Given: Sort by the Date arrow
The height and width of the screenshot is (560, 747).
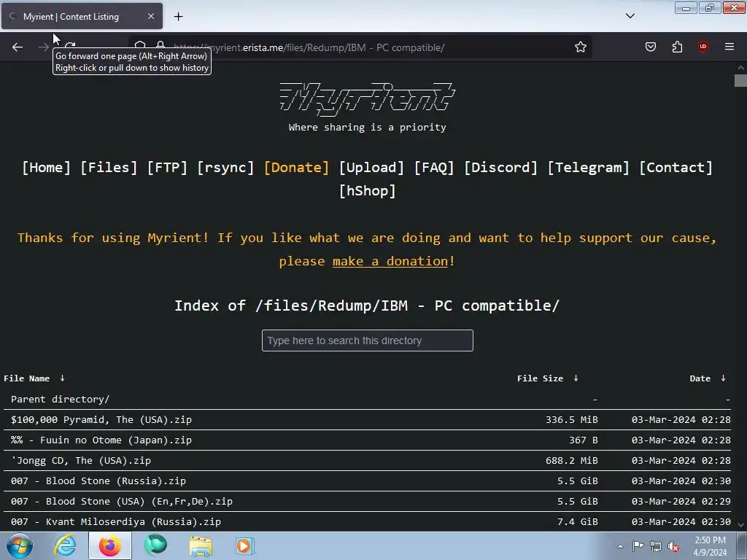Looking at the screenshot, I should (x=723, y=378).
